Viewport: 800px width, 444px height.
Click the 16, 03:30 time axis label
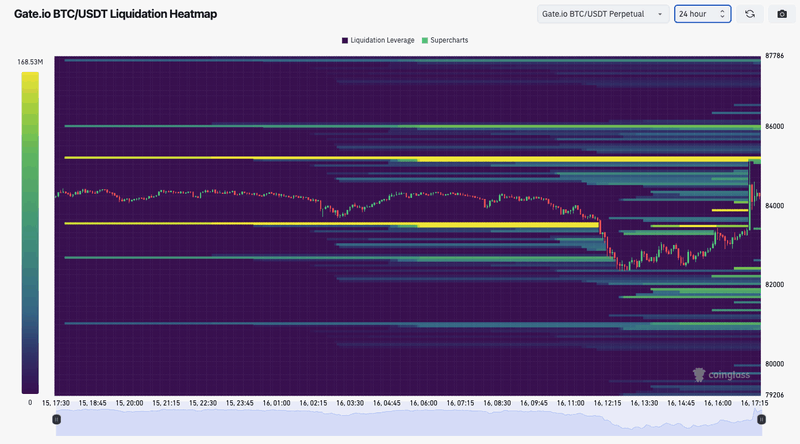(350, 403)
